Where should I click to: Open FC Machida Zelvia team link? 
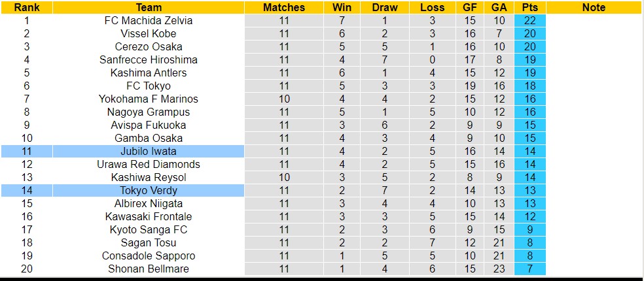[x=149, y=20]
